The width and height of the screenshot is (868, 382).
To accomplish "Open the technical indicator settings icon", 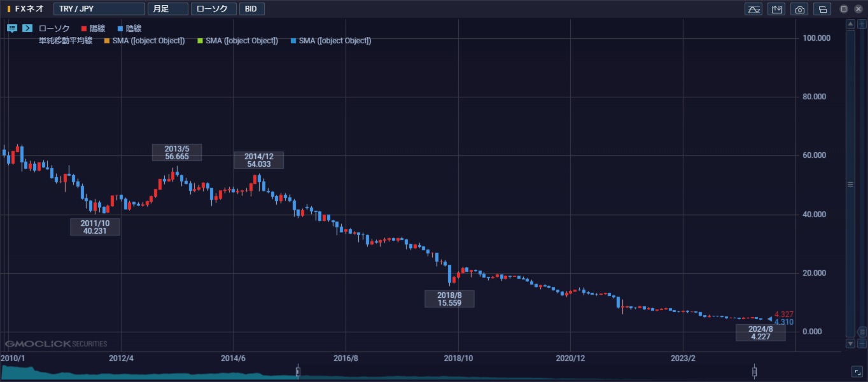I will [753, 9].
